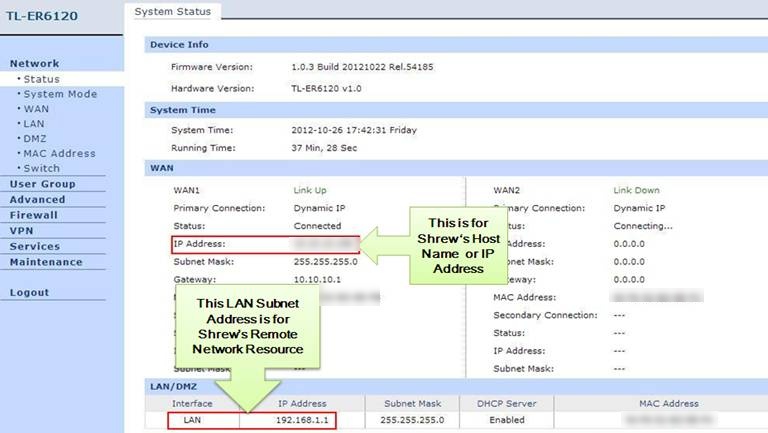Expand the User Group menu
Screen dimensions: 768x433
coord(43,184)
